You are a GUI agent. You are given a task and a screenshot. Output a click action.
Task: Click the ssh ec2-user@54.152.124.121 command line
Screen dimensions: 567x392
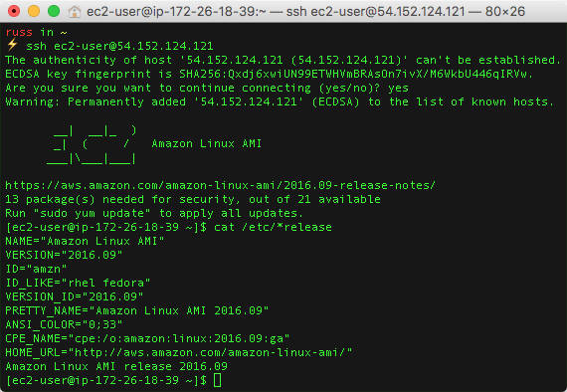click(119, 46)
